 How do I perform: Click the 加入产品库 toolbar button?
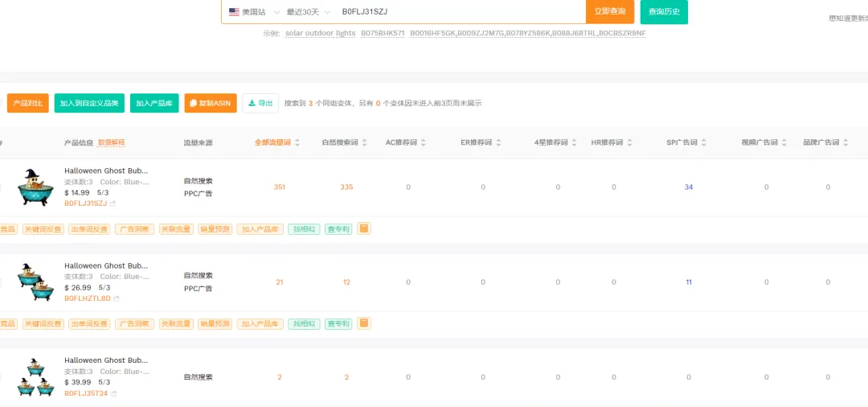click(x=154, y=103)
